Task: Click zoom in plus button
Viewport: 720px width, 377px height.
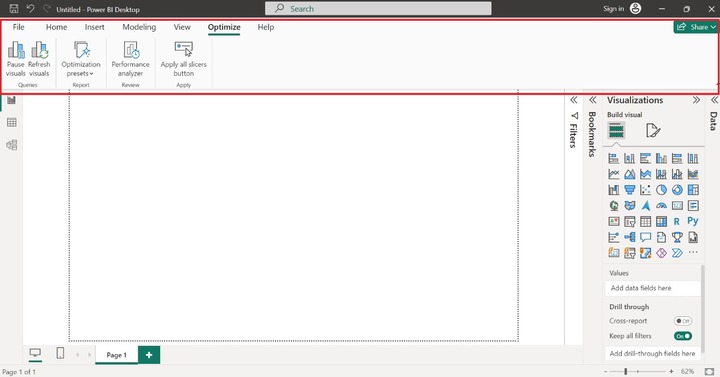Action: tap(671, 371)
